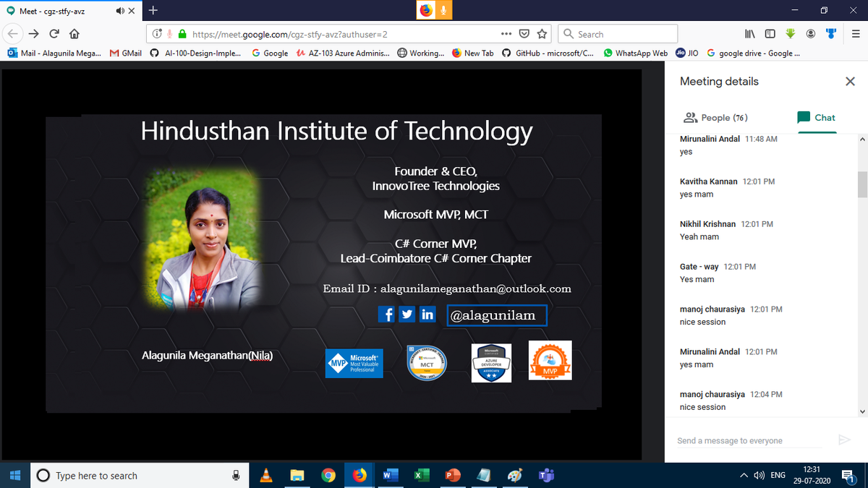Open File Explorer from taskbar
This screenshot has width=868, height=488.
click(297, 475)
